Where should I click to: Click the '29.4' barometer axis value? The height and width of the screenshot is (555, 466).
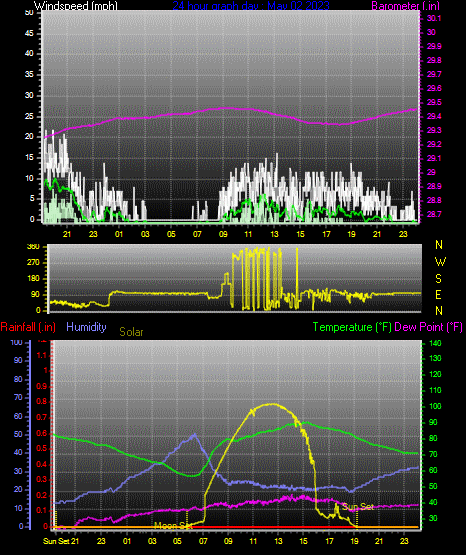tap(434, 116)
